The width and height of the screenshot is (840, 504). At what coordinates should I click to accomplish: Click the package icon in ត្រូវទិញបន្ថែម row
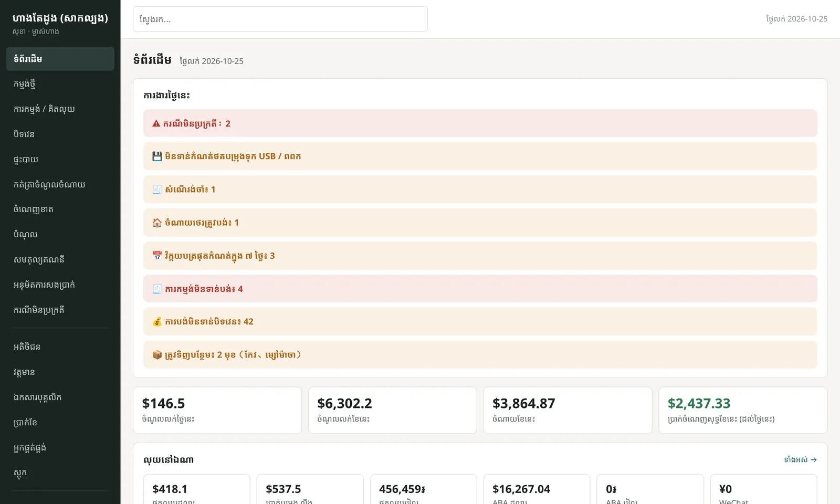pos(157,355)
